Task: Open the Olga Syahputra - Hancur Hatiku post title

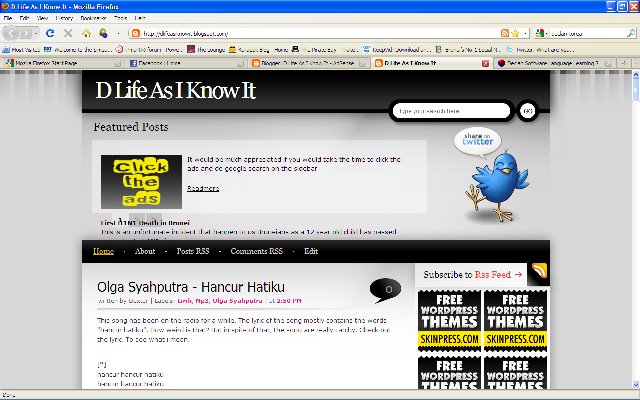Action: (x=191, y=287)
